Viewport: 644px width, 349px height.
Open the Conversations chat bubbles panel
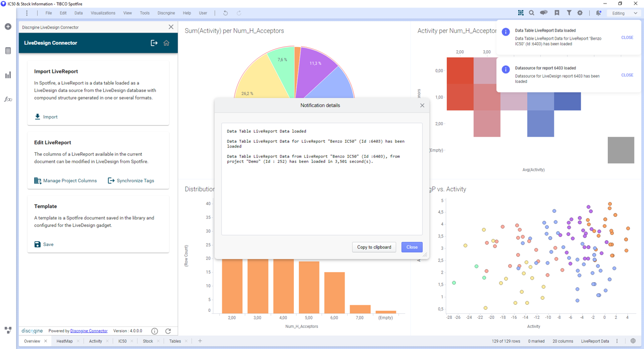[x=544, y=13]
